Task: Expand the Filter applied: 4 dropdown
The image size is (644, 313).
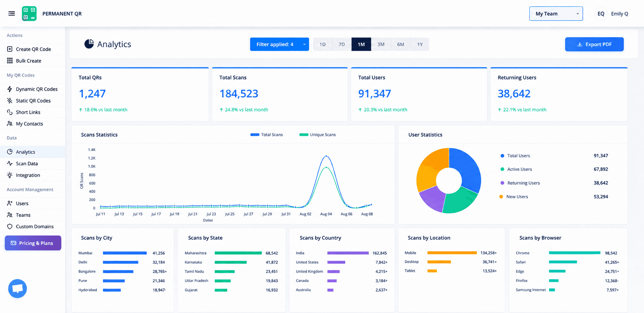Action: 279,44
